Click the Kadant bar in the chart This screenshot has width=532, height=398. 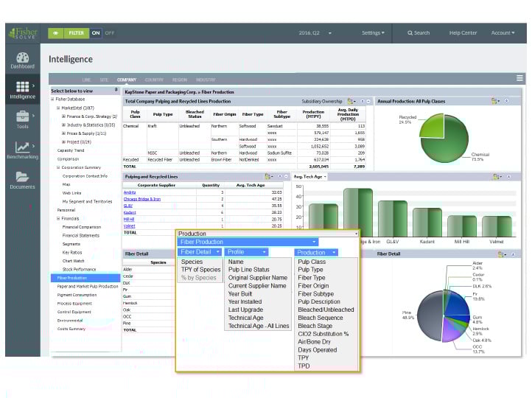pyautogui.click(x=427, y=223)
